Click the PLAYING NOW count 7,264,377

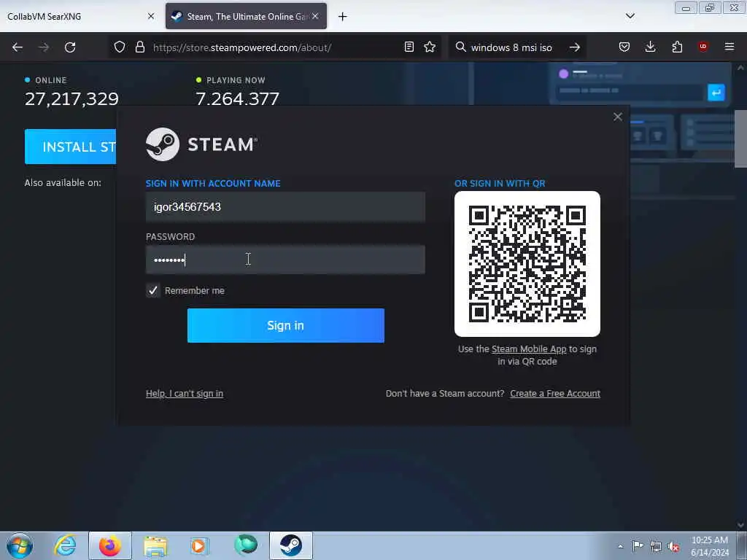237,99
